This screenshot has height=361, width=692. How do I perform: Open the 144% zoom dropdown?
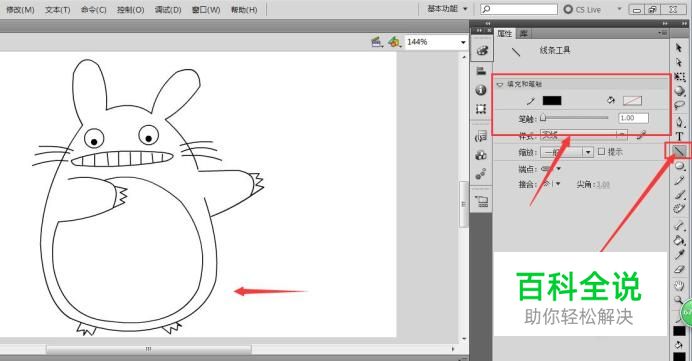(463, 42)
